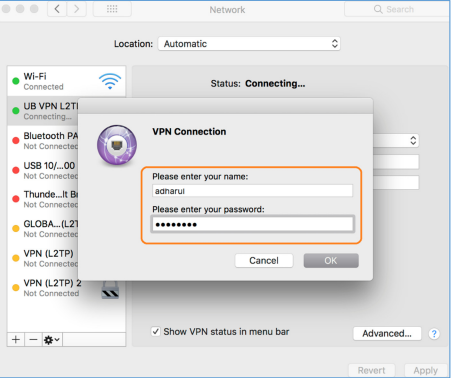Screen dimensions: 454x378
Task: Click the green status dot for UB VPN L2TP
Action: click(16, 111)
